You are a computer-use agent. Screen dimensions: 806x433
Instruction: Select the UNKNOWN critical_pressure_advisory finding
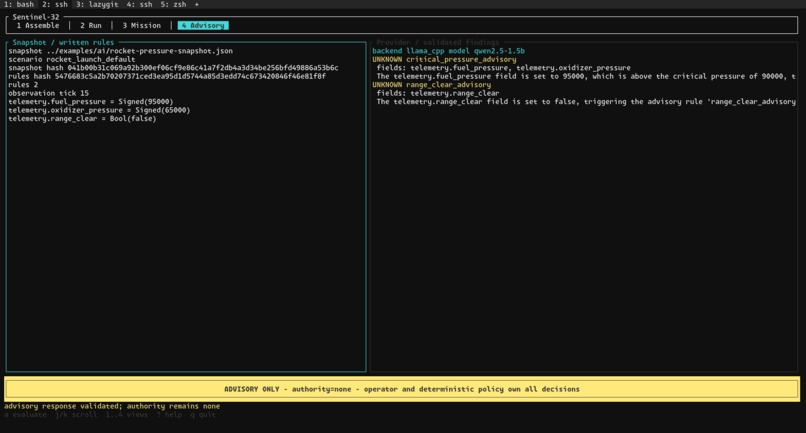pyautogui.click(x=444, y=59)
